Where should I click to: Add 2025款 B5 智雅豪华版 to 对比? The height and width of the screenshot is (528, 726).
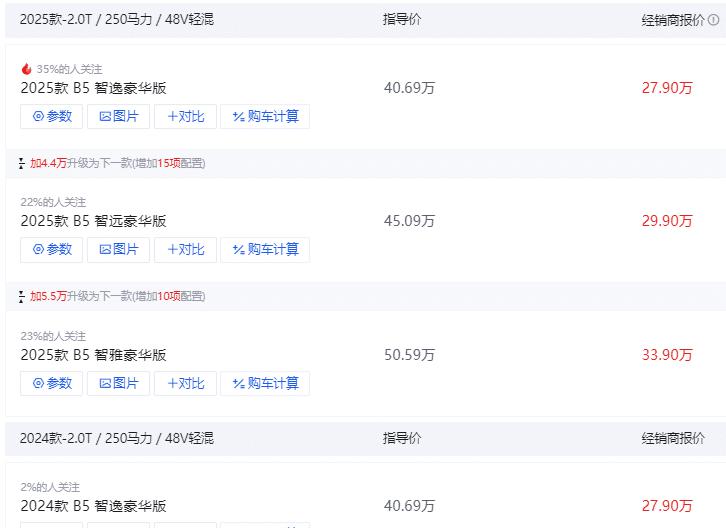[185, 383]
